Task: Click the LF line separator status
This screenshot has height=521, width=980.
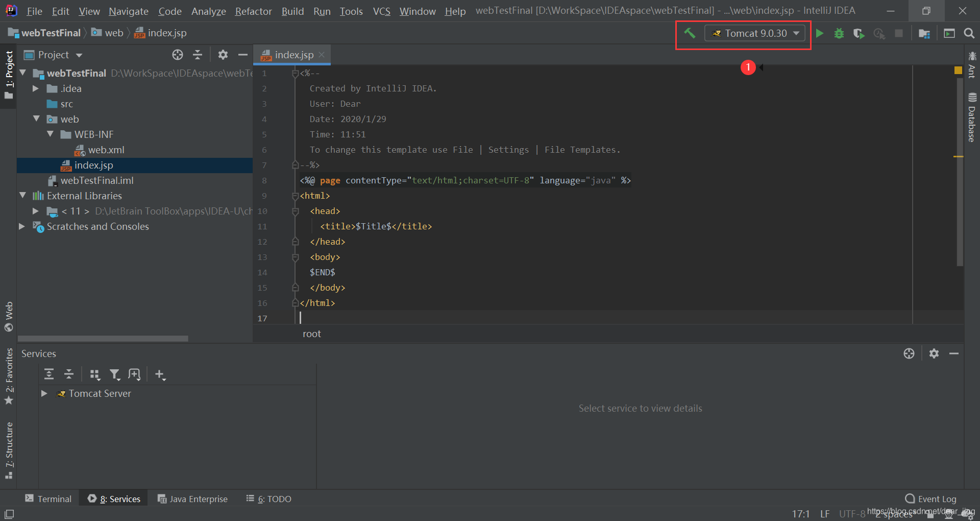Action: 825,514
